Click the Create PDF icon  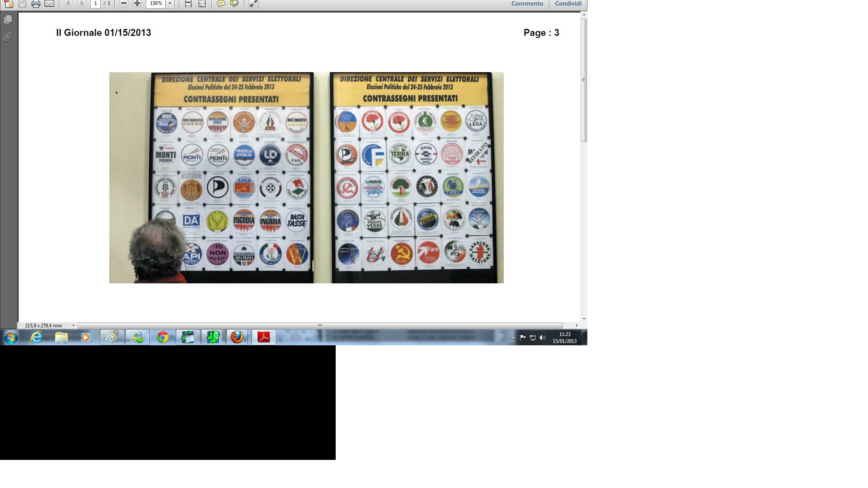click(x=9, y=4)
